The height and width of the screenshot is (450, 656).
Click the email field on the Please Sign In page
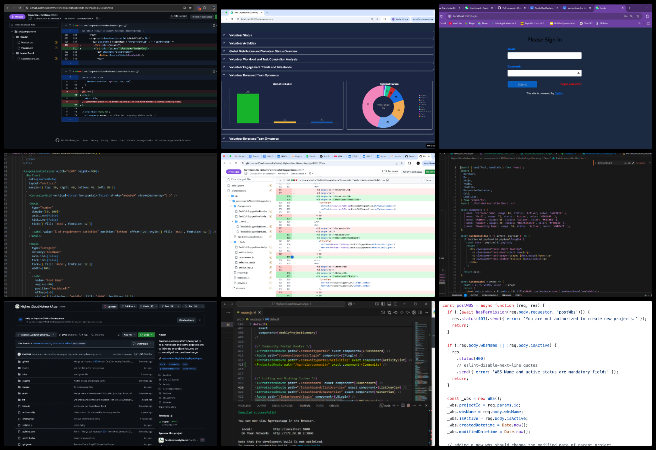pos(544,56)
